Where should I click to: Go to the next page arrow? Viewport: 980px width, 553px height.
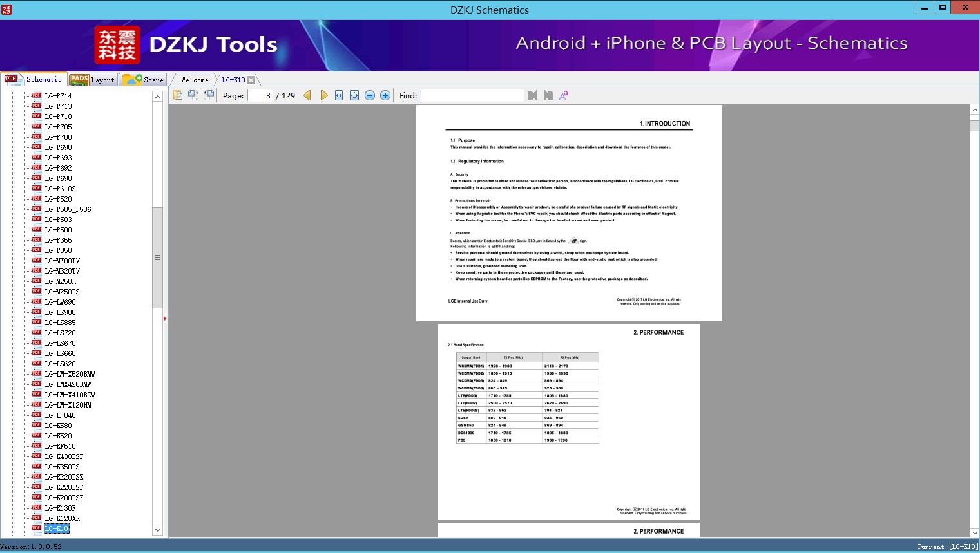coord(323,95)
